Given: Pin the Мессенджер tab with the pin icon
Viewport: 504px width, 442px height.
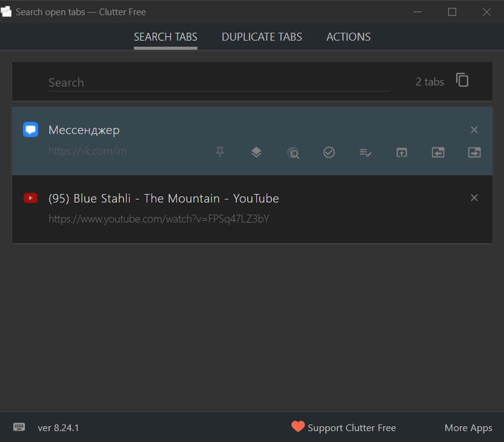Looking at the screenshot, I should 220,152.
